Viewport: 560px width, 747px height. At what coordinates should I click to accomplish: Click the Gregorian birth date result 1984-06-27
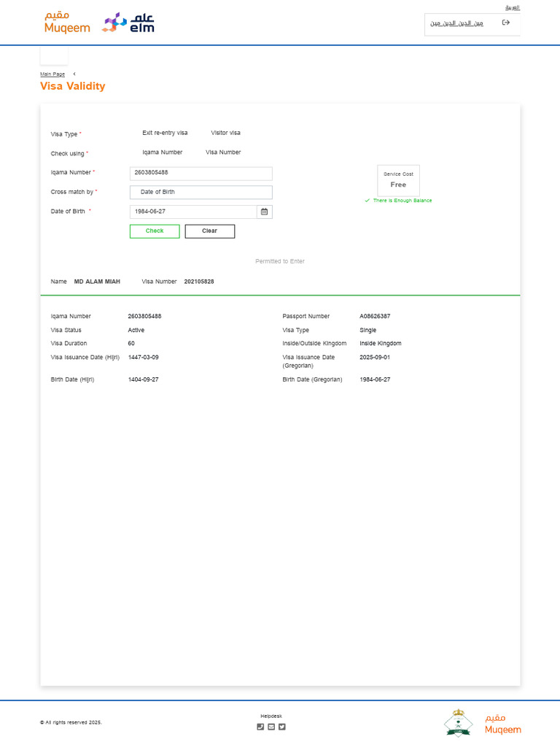[x=375, y=379]
